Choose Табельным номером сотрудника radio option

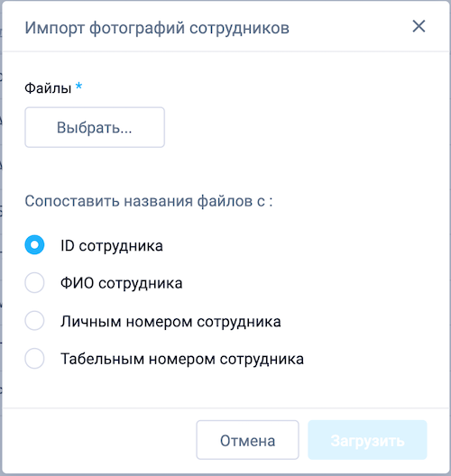tap(34, 359)
